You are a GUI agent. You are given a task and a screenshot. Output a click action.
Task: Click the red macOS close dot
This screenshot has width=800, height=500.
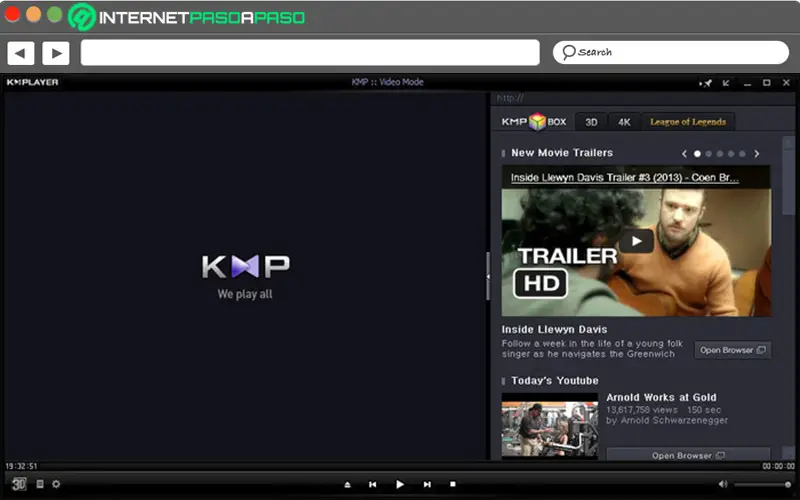12,14
